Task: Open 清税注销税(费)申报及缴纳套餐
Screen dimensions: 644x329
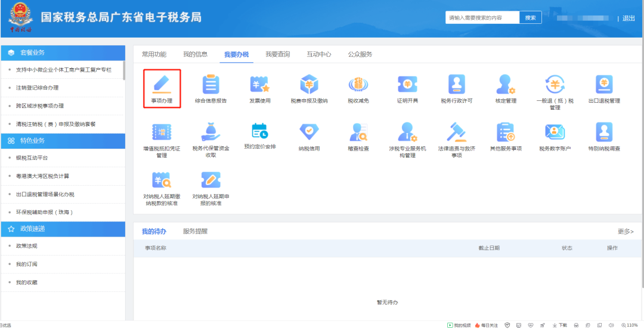Action: coord(55,124)
